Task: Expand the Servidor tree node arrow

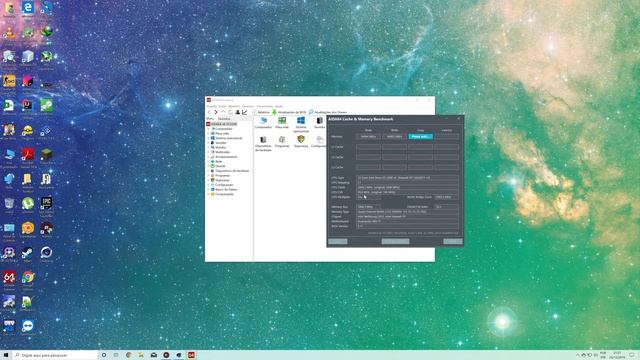Action: point(209,143)
